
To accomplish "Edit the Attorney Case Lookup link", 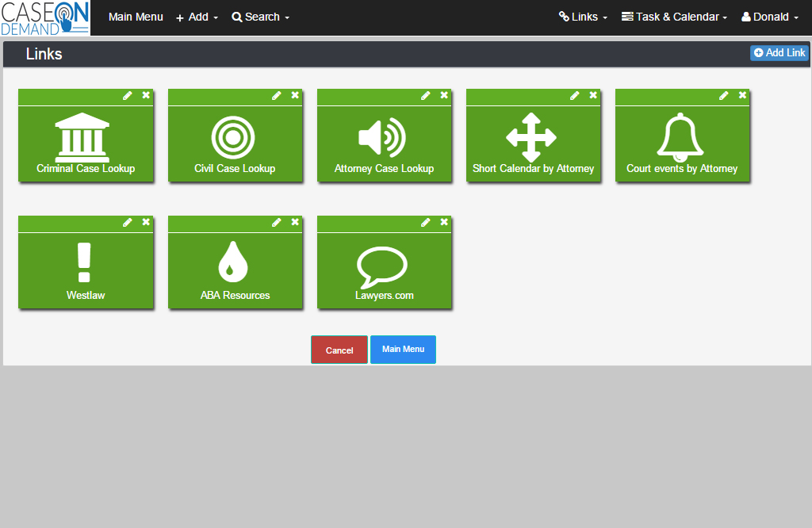I will click(426, 95).
